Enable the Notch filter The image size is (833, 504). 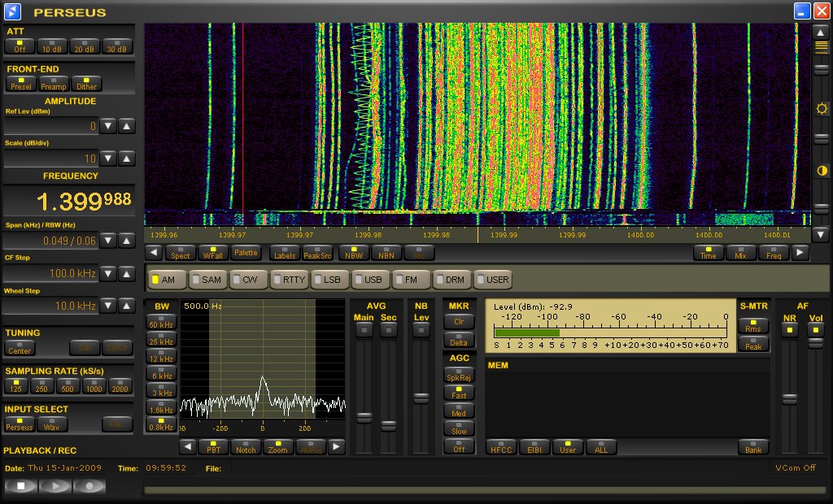246,447
